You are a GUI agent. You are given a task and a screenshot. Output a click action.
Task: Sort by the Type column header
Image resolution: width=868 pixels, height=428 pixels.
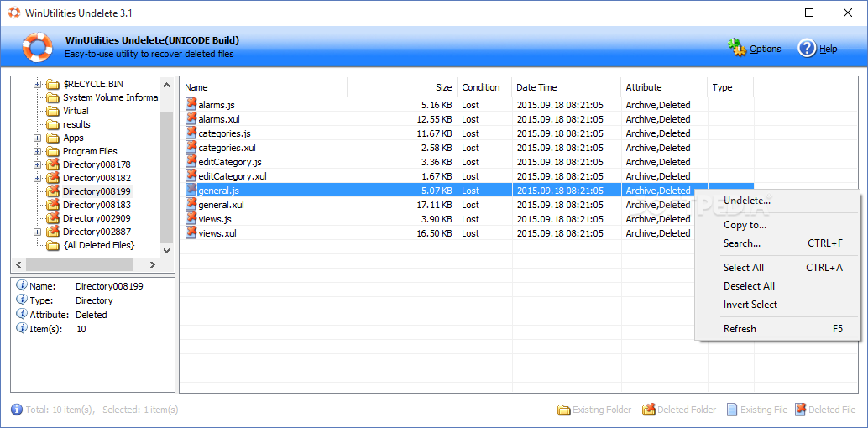pos(730,87)
